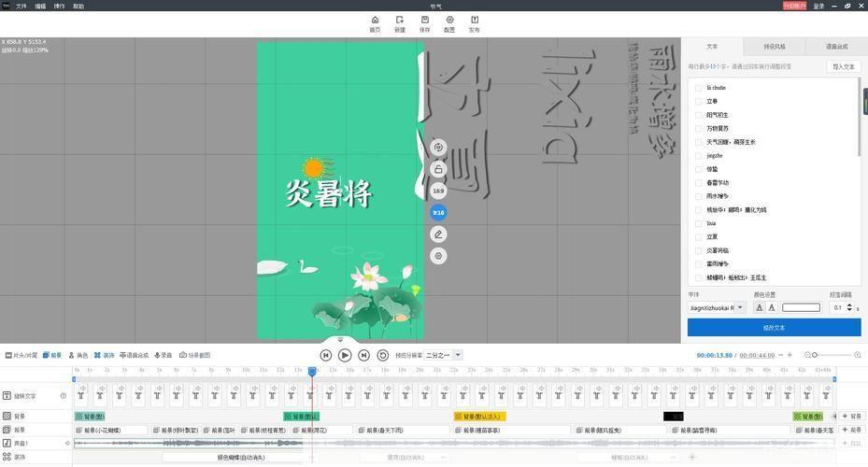Click the 片段间隔 stepper arrows
Viewport: 868px width, 467px height.
(x=848, y=307)
